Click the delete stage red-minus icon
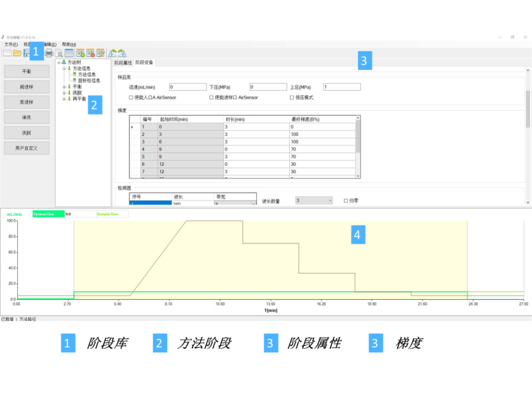This screenshot has width=532, height=399. [x=90, y=53]
